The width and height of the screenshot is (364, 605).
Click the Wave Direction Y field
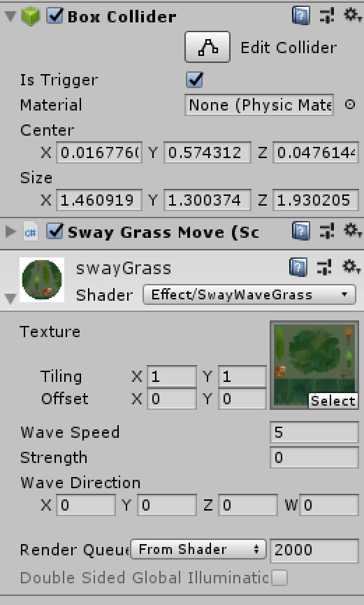click(167, 505)
